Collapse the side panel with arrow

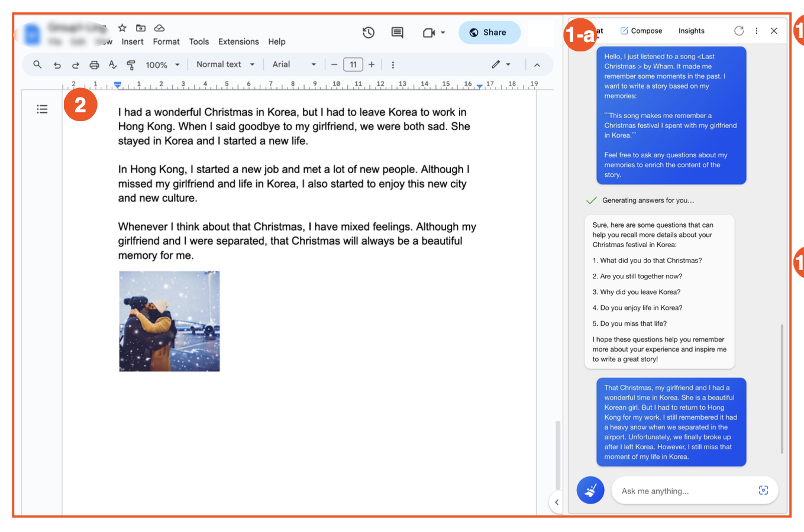pyautogui.click(x=556, y=502)
